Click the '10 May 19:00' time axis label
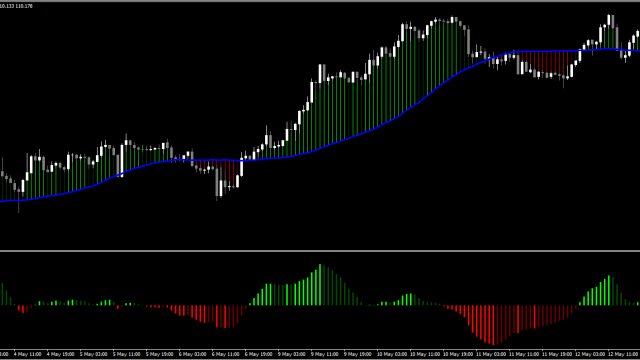The height and width of the screenshot is (360, 640). pos(458,354)
